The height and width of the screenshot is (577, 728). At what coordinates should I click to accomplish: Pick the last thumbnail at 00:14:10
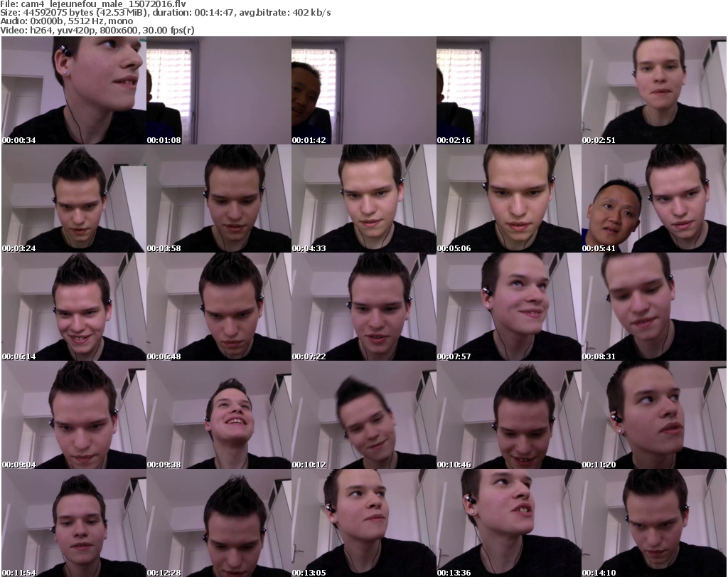654,523
